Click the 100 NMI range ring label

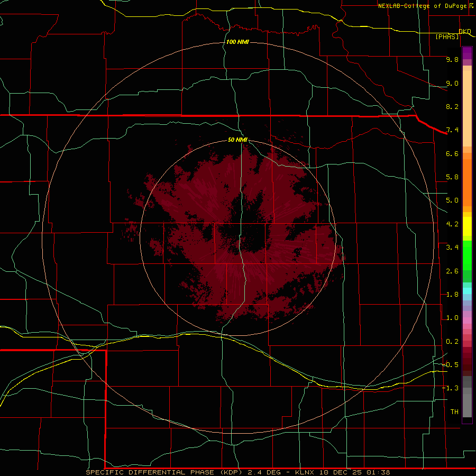pos(237,42)
